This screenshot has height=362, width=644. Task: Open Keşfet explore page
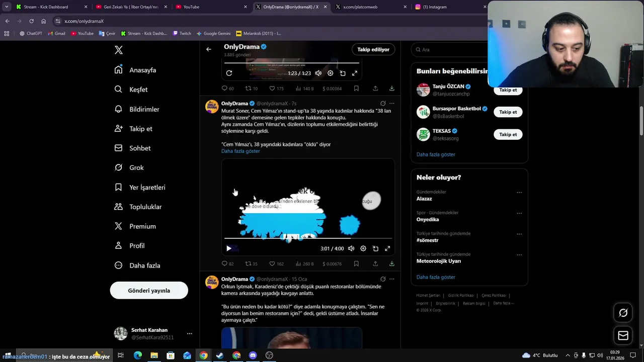click(131, 89)
